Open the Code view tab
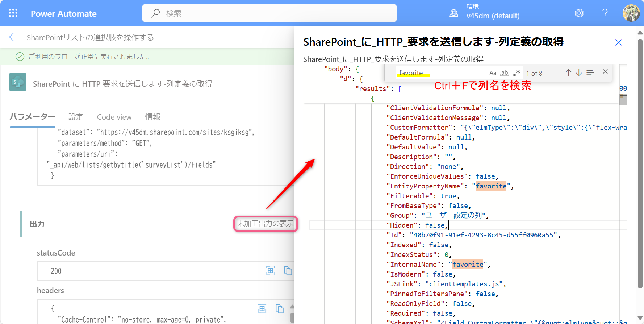The width and height of the screenshot is (644, 324). 114,117
